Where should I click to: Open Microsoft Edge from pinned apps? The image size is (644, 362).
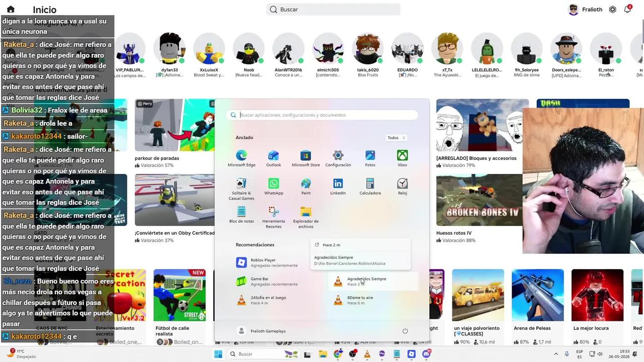tap(242, 158)
